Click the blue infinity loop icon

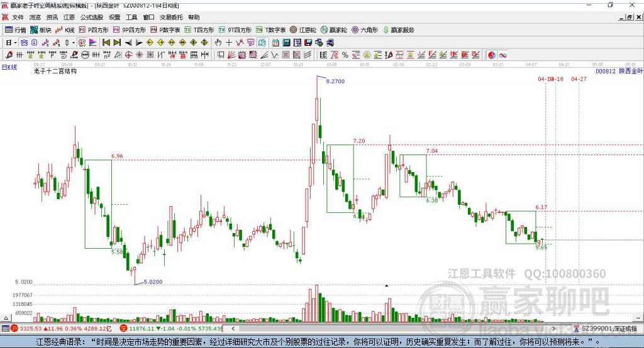coord(503,55)
